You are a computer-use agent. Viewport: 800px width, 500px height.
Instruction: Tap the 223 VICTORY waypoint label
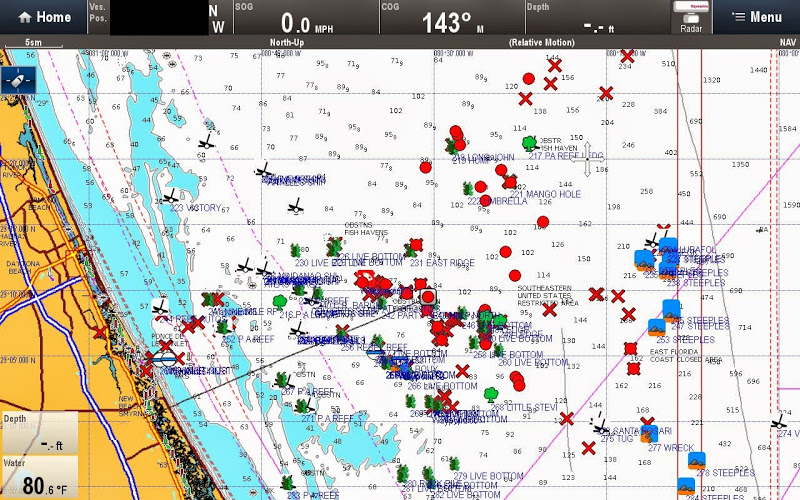tap(195, 208)
